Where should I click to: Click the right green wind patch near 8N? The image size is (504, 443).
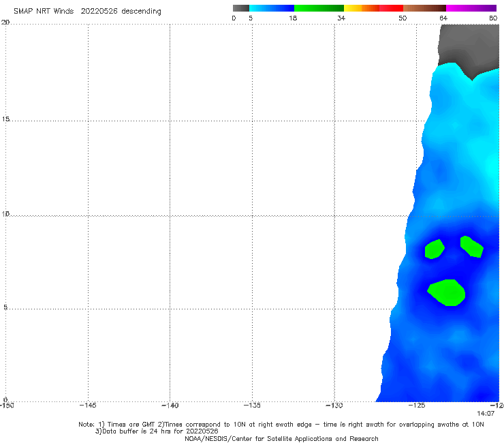click(471, 247)
